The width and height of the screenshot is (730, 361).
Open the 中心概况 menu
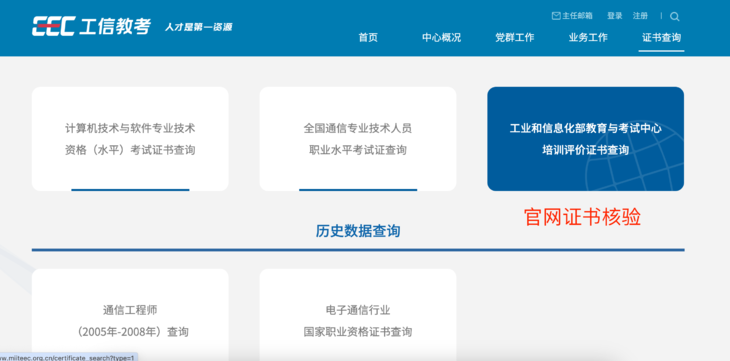[441, 38]
